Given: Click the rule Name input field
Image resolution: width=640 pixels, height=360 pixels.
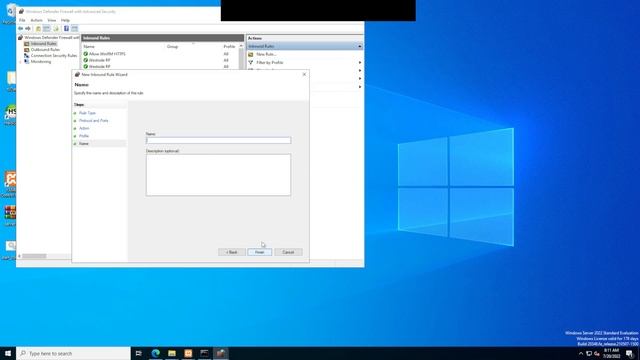Looking at the screenshot, I should tap(218, 140).
